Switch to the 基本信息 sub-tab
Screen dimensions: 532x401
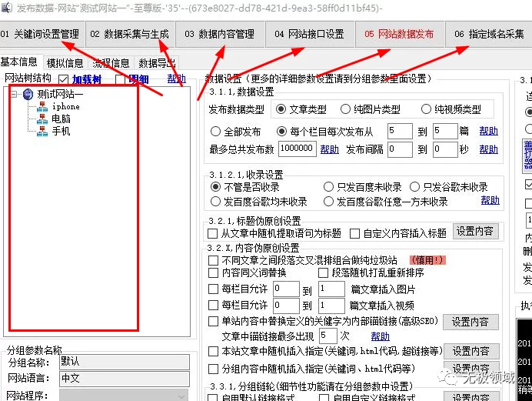pos(19,62)
